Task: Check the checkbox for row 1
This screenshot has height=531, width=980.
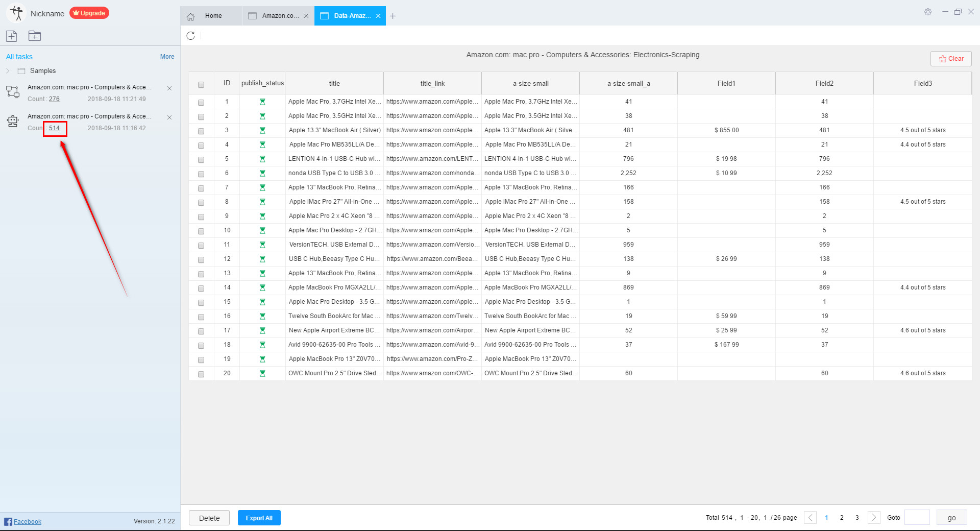Action: pyautogui.click(x=201, y=103)
